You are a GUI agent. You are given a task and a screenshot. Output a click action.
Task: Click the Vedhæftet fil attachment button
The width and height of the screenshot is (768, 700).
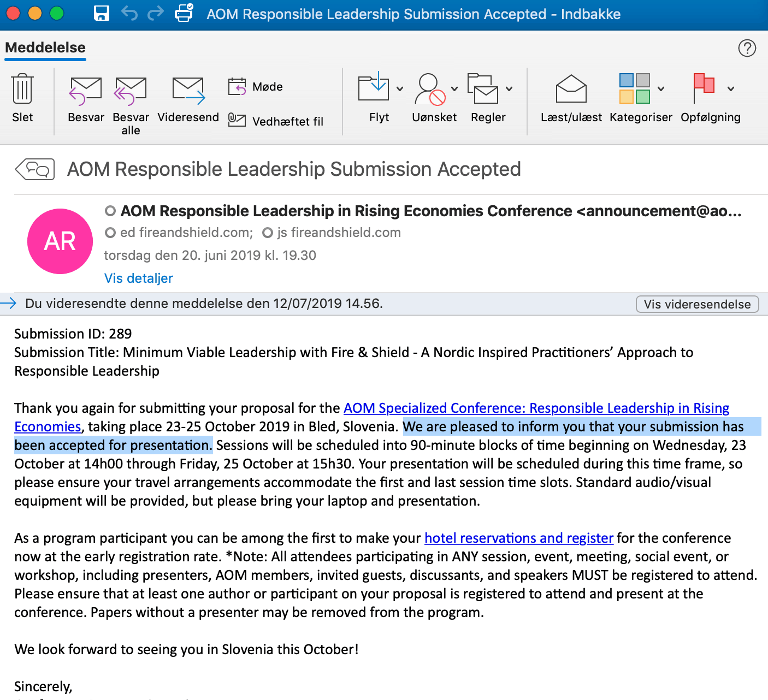276,121
